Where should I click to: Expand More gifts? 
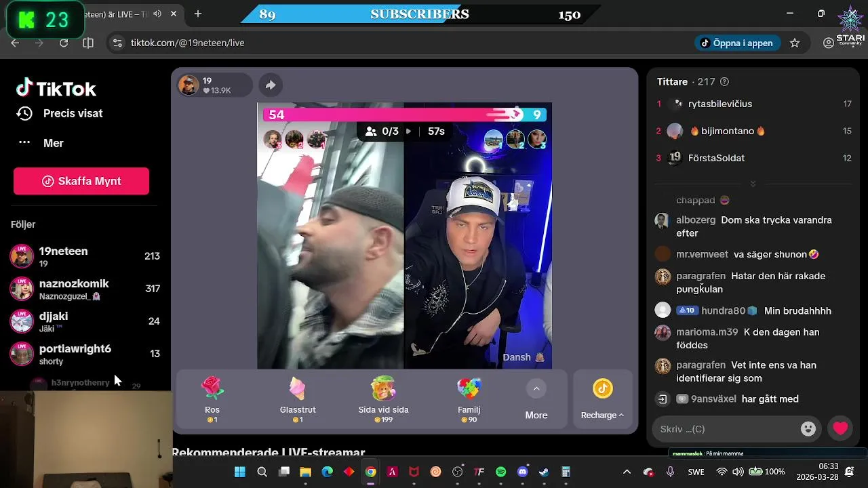(536, 400)
